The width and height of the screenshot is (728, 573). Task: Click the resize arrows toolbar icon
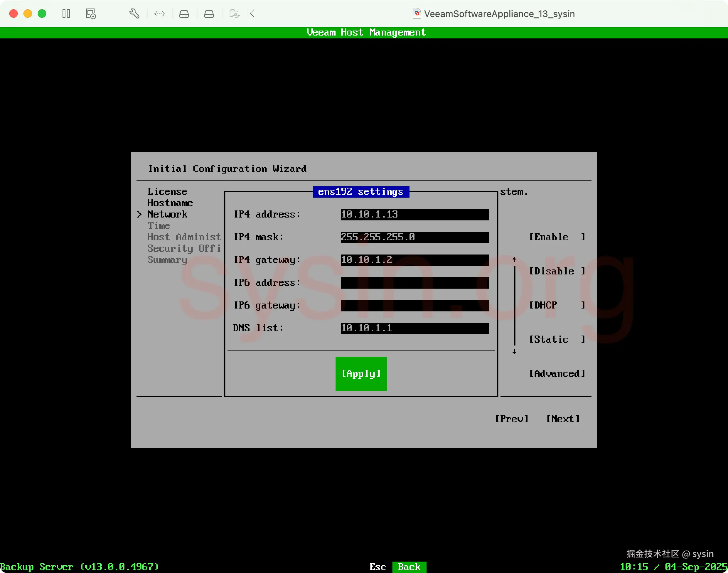(160, 14)
